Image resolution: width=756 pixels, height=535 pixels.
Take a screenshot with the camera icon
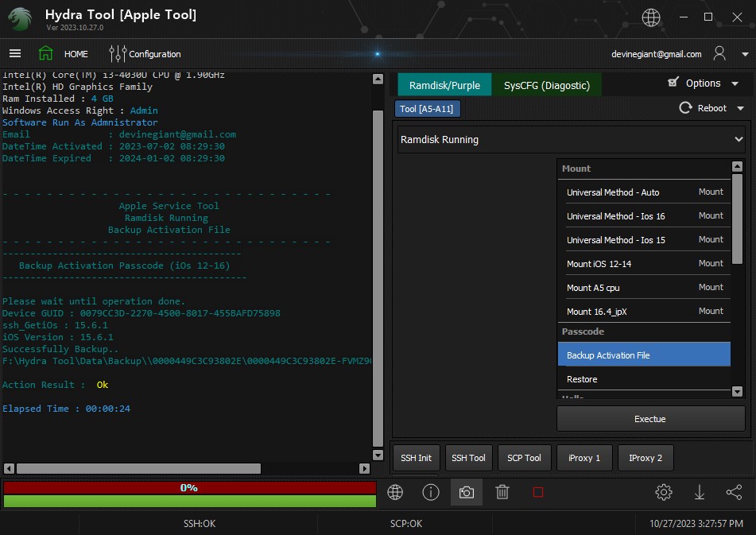point(466,492)
